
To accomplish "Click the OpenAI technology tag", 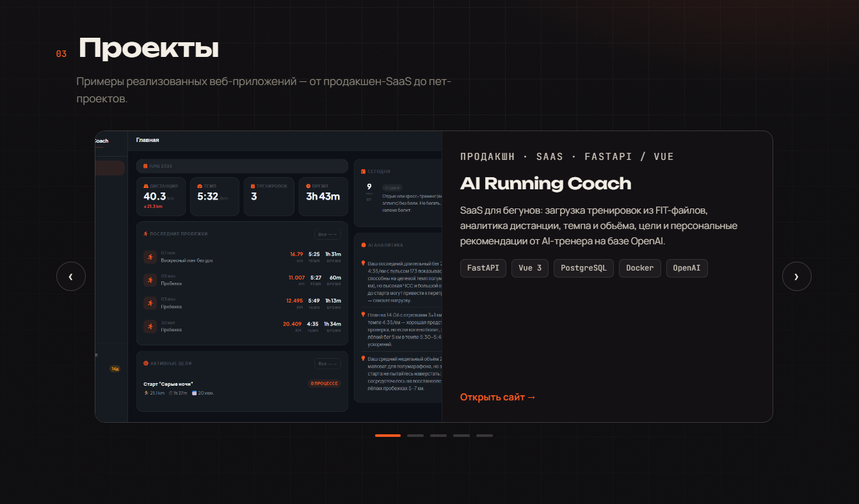I will click(x=687, y=268).
